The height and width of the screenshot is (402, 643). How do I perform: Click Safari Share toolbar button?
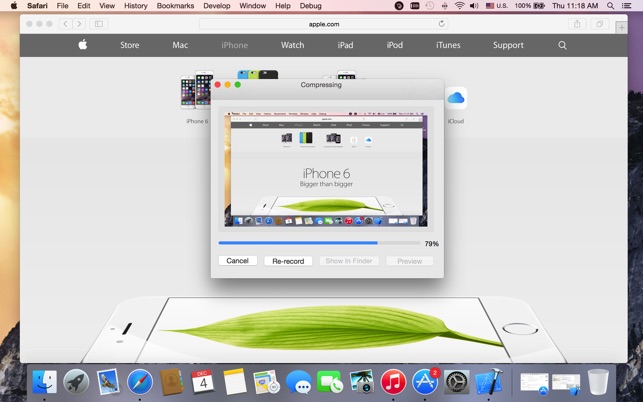tap(577, 24)
